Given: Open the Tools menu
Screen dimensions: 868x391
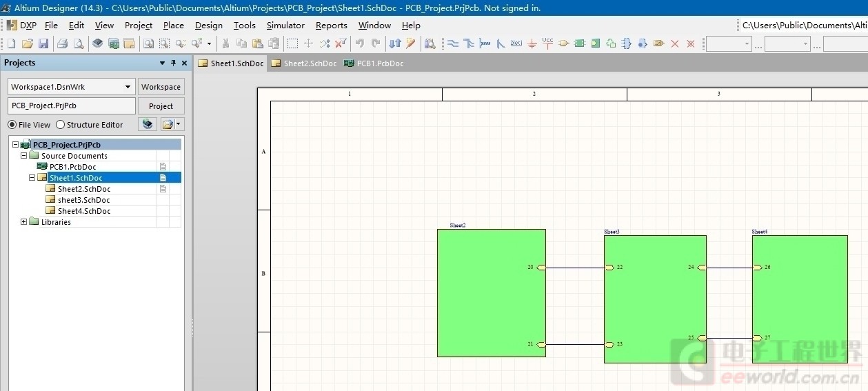Looking at the screenshot, I should [245, 25].
